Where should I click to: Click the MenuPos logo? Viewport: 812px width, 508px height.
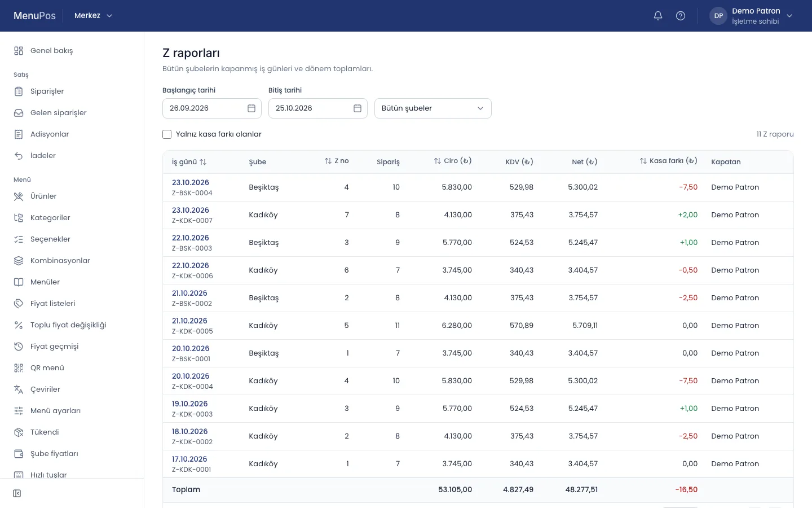click(34, 16)
